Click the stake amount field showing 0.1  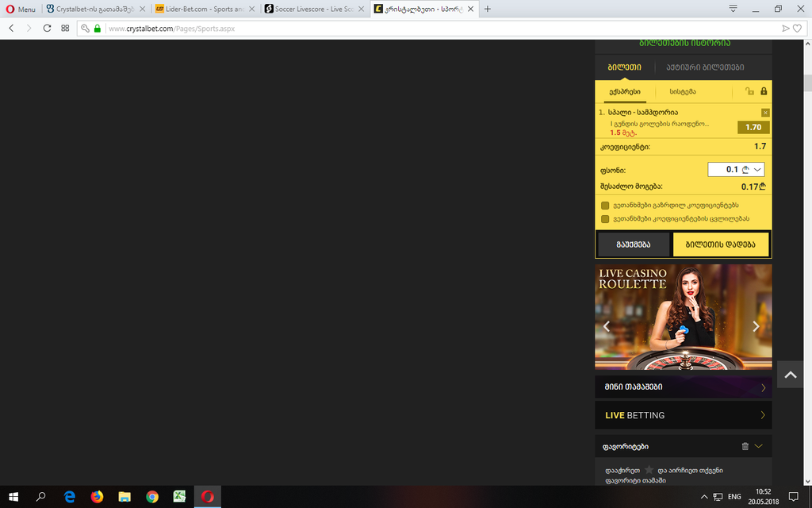point(736,170)
